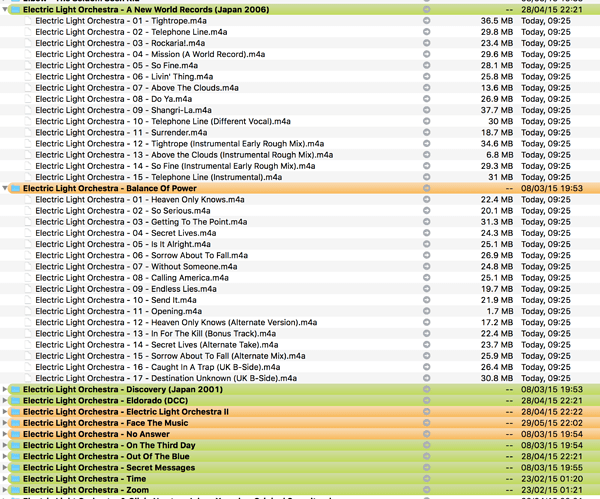Expand the Time folder
The height and width of the screenshot is (499, 600).
[x=5, y=479]
